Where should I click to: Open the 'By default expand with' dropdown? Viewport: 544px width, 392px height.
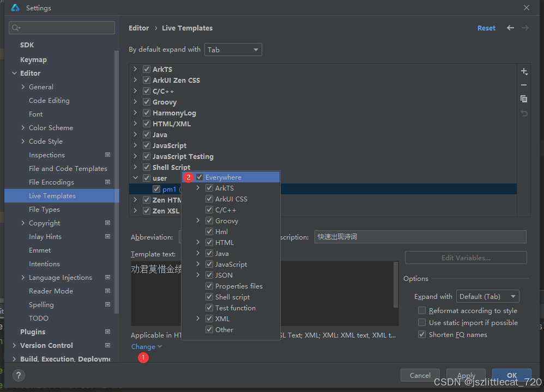[x=233, y=50]
